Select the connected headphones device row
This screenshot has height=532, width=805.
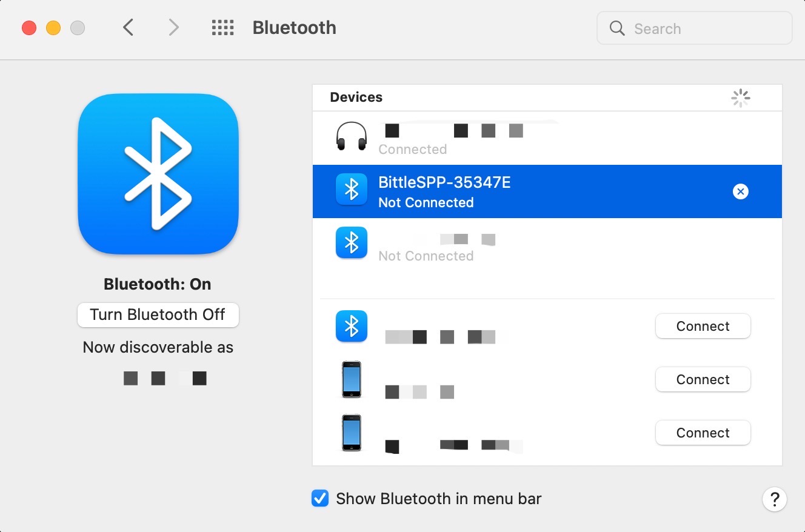click(x=547, y=138)
